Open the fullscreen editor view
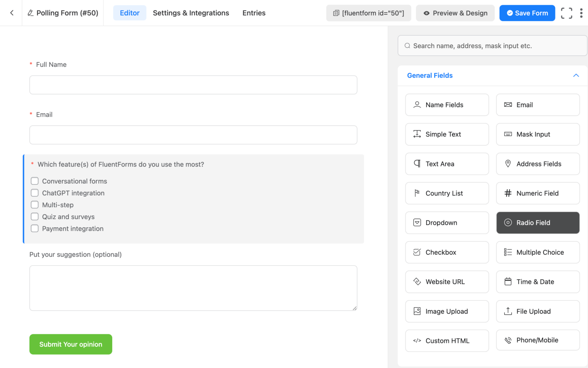 pyautogui.click(x=567, y=13)
